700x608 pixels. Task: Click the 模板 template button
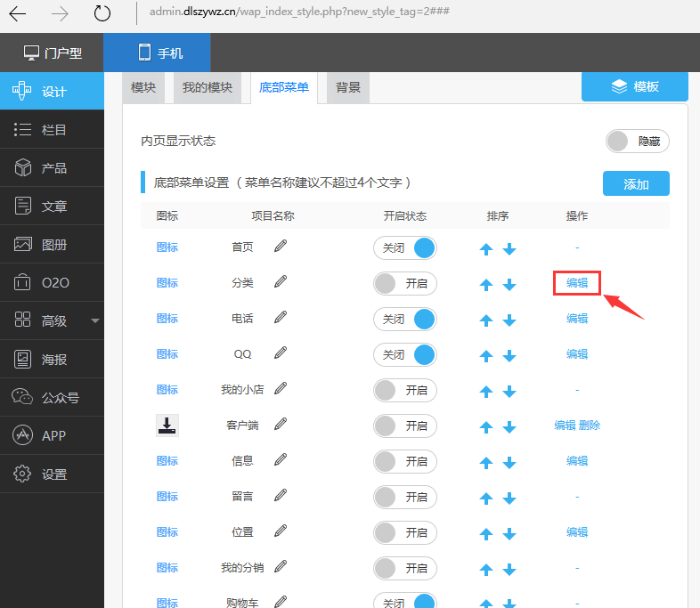point(634,86)
